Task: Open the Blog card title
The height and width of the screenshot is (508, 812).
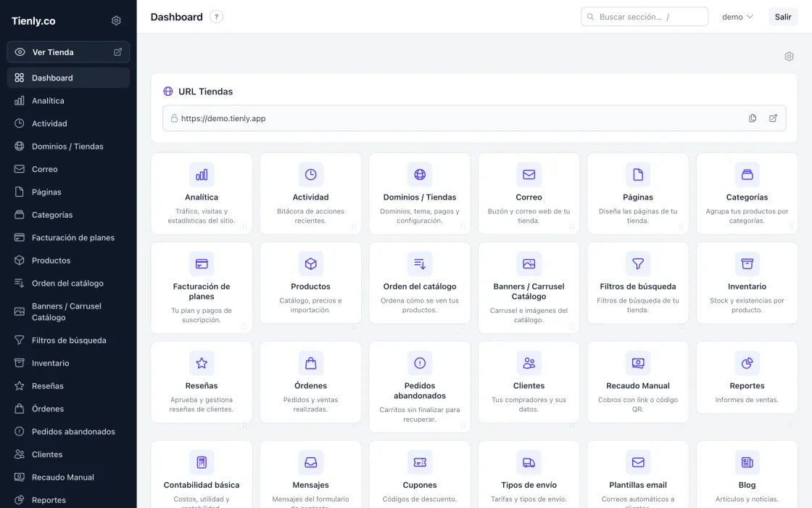Action: click(747, 485)
